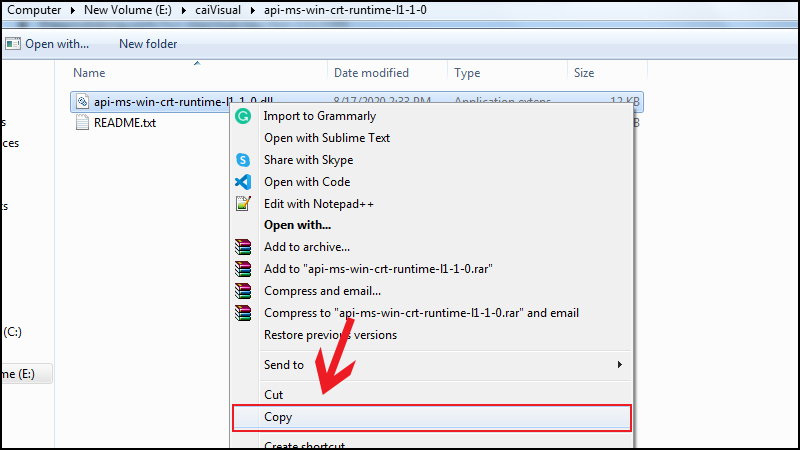Click WinRAR icon beside Compress to rar and email
This screenshot has width=800, height=450.
243,313
